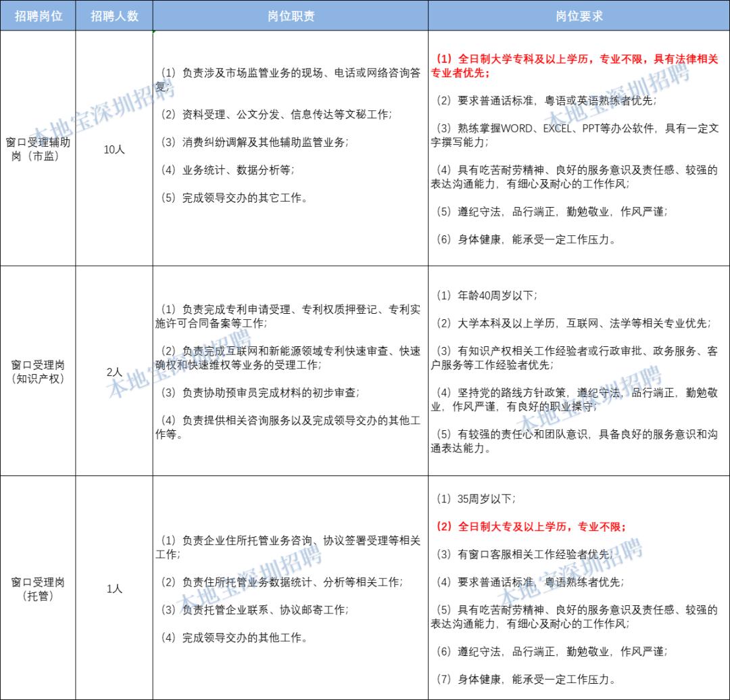Click the 窗口受理岗（托管） cell

coord(38,588)
